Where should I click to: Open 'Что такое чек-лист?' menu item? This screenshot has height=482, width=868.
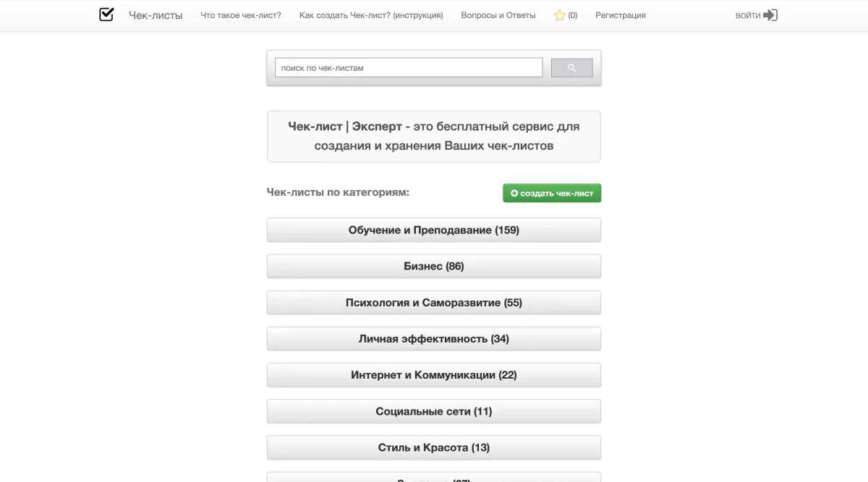241,15
